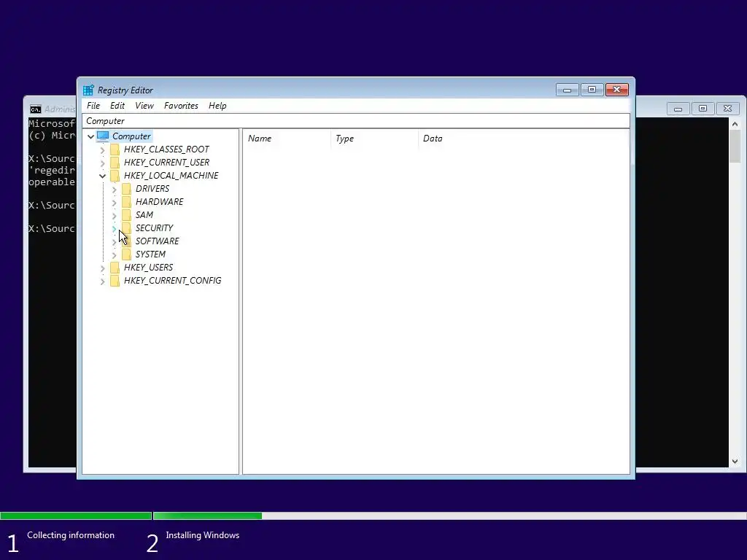The image size is (747, 560).
Task: Click the registry path address bar
Action: tap(356, 121)
